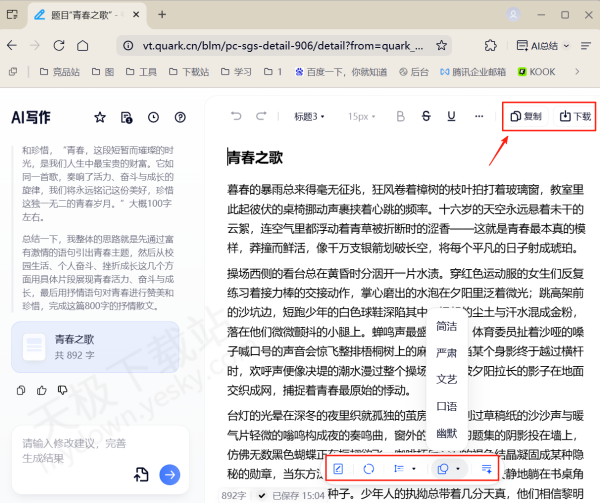Screen dimensions: 600x503
Task: Choose 文艺 tone option
Action: [x=447, y=379]
